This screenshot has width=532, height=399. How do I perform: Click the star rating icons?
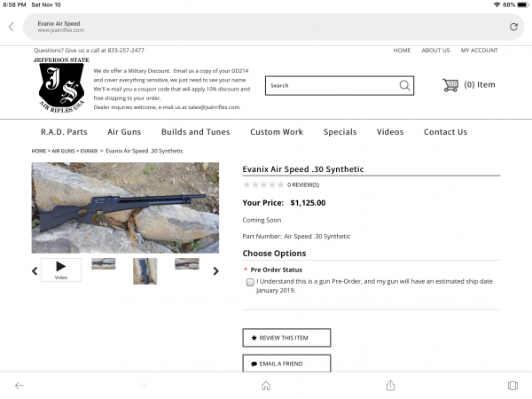[x=263, y=185]
